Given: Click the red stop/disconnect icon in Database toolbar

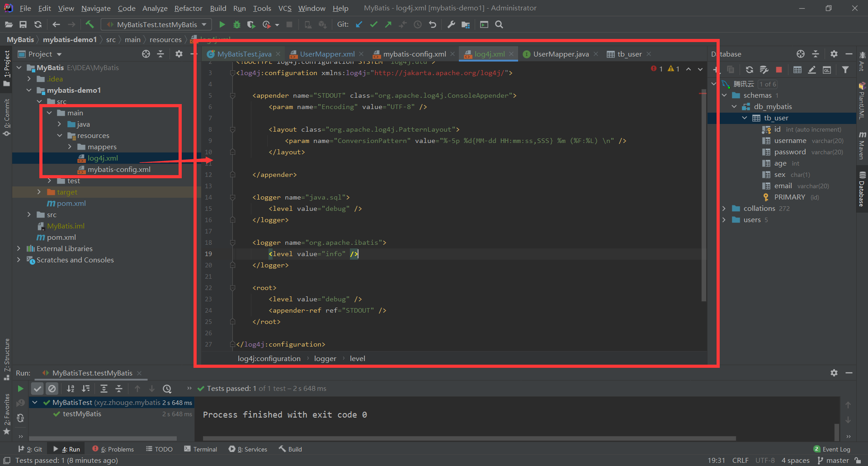Looking at the screenshot, I should (x=779, y=70).
